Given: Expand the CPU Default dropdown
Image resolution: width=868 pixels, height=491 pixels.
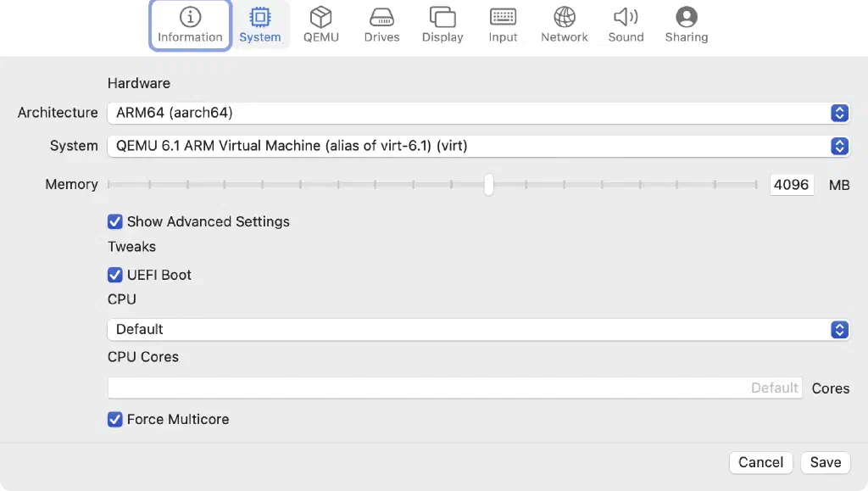Looking at the screenshot, I should [477, 329].
